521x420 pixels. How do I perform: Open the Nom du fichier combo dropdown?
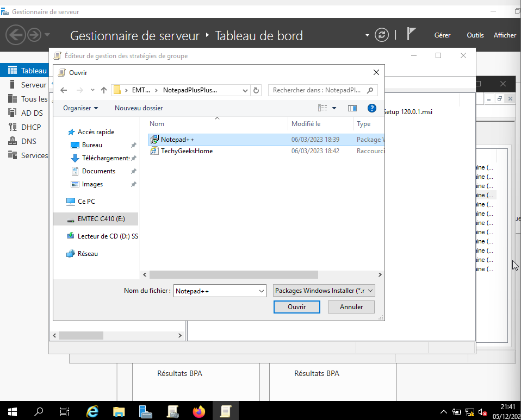pyautogui.click(x=262, y=291)
